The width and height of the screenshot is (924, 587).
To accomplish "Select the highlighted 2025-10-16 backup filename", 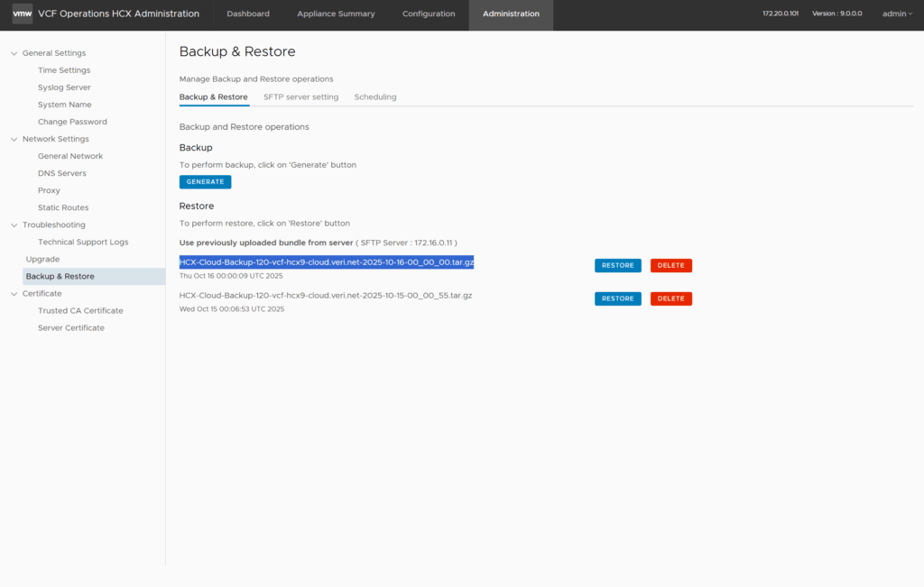I will 326,262.
